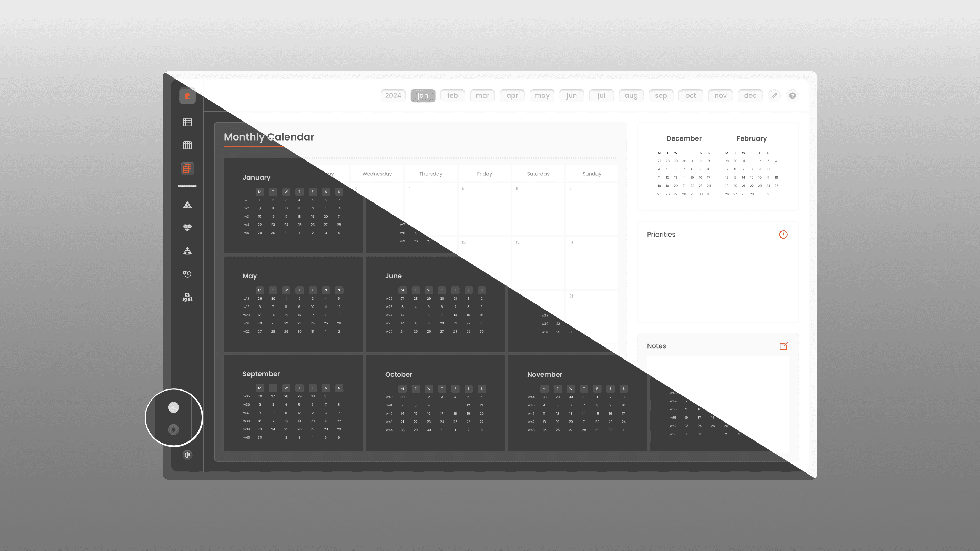Click the history/recent activity icon in sidebar

tap(187, 274)
